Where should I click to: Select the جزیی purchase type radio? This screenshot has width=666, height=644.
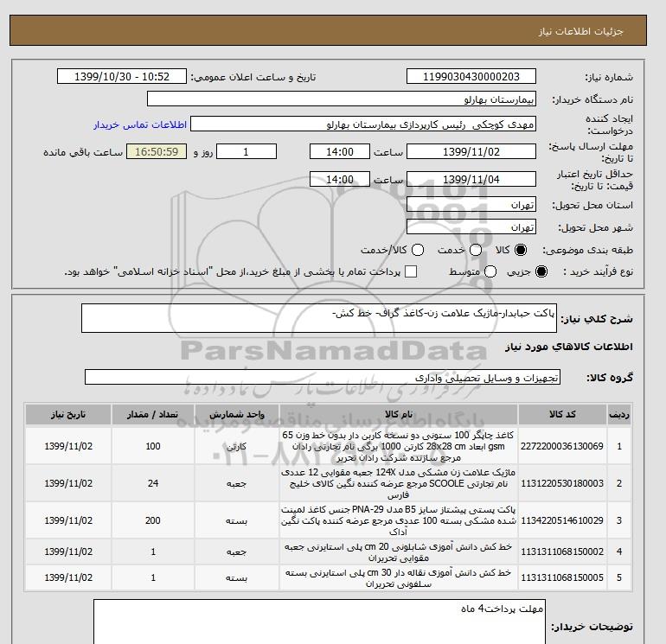point(541,271)
